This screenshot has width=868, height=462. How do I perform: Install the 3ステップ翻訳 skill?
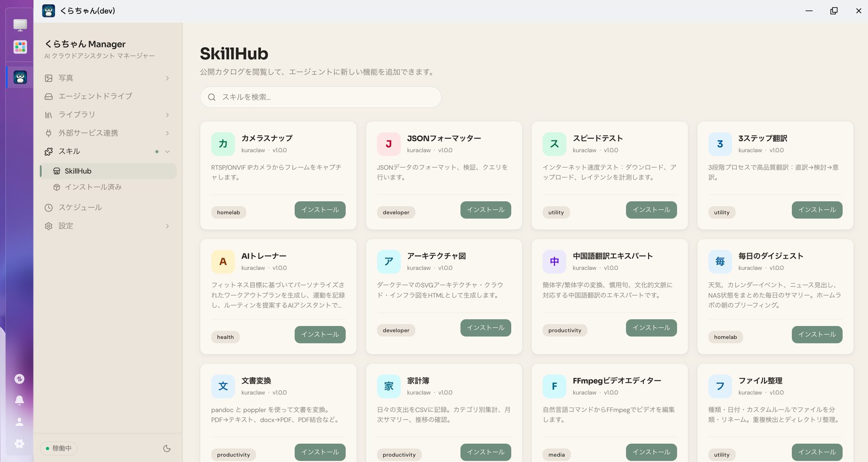point(817,210)
